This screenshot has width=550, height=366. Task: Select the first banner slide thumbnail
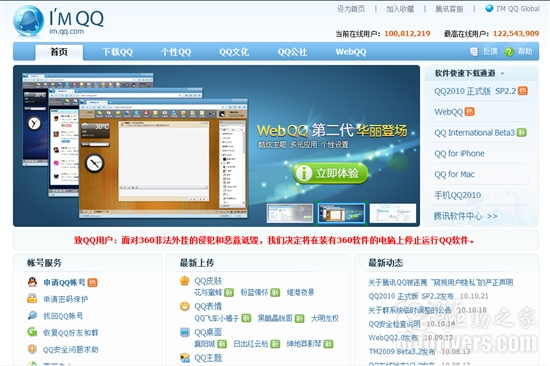click(290, 213)
